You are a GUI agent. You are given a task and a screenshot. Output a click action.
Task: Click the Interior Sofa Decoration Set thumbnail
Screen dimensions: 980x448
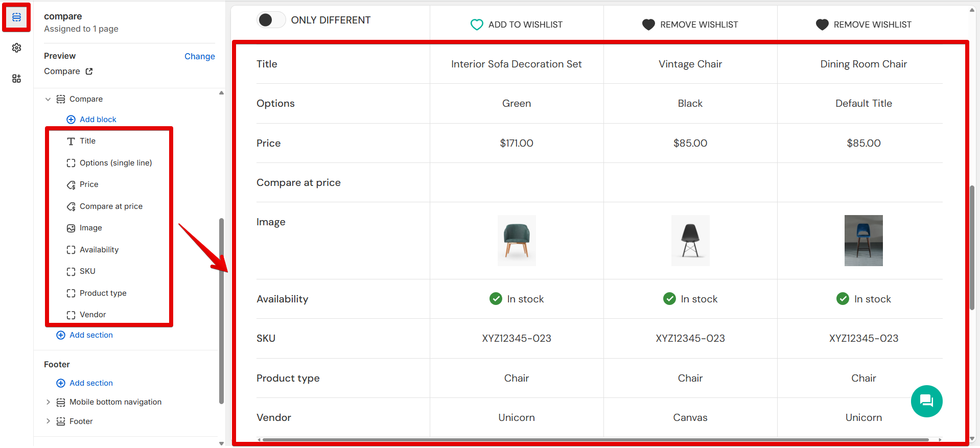click(517, 240)
